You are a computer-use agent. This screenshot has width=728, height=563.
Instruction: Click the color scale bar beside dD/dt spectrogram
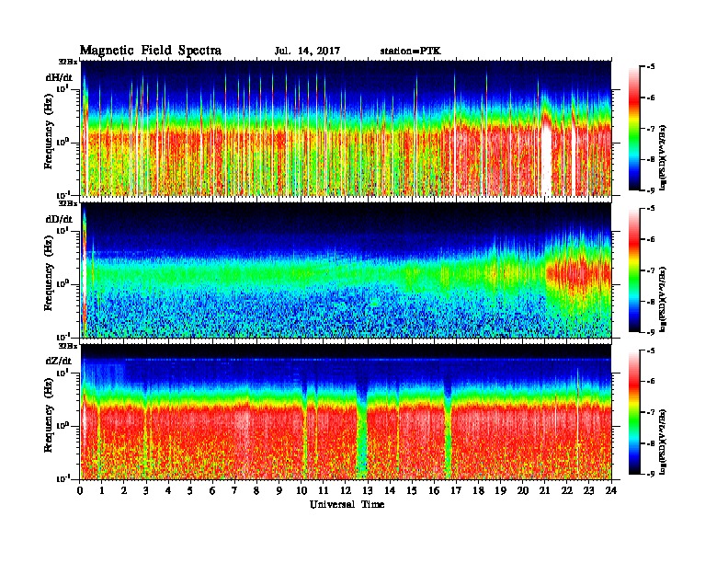(x=634, y=270)
